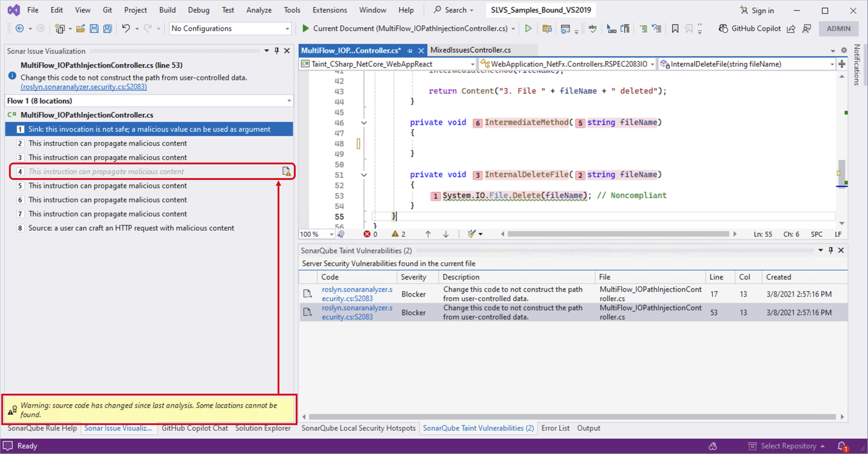The width and height of the screenshot is (868, 454).
Task: Click navigate icon on line 17 vulnerability row
Action: (x=307, y=294)
